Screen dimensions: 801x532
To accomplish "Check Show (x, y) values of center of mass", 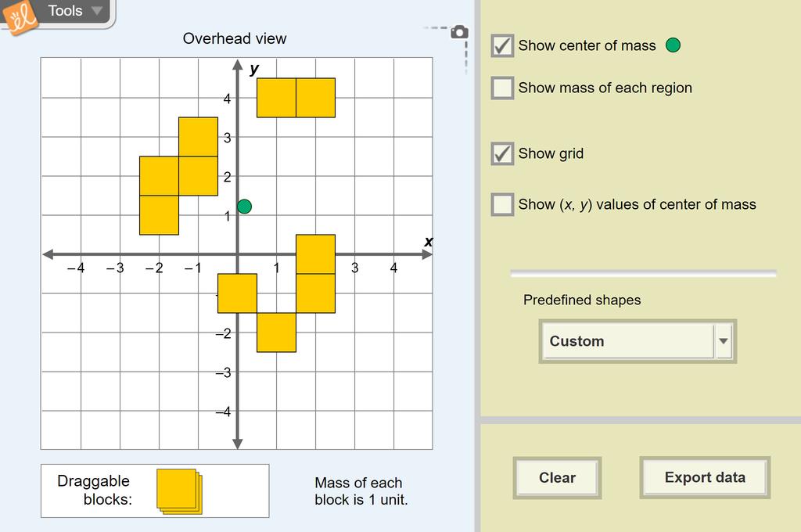I will click(502, 204).
